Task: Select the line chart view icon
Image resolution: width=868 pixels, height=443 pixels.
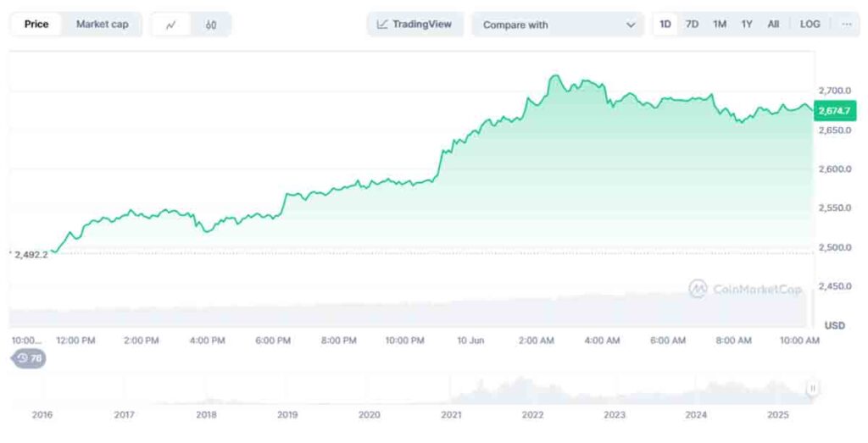Action: click(171, 25)
